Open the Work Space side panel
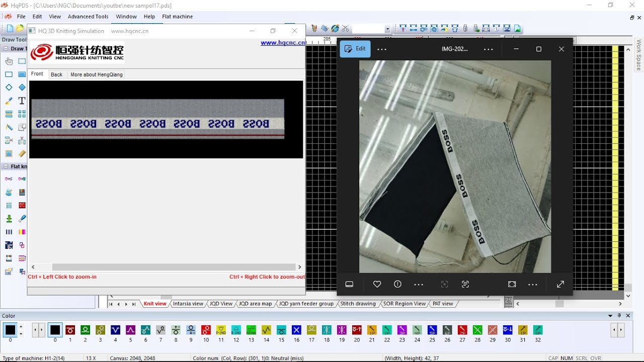Image resolution: width=644 pixels, height=362 pixels. click(639, 55)
